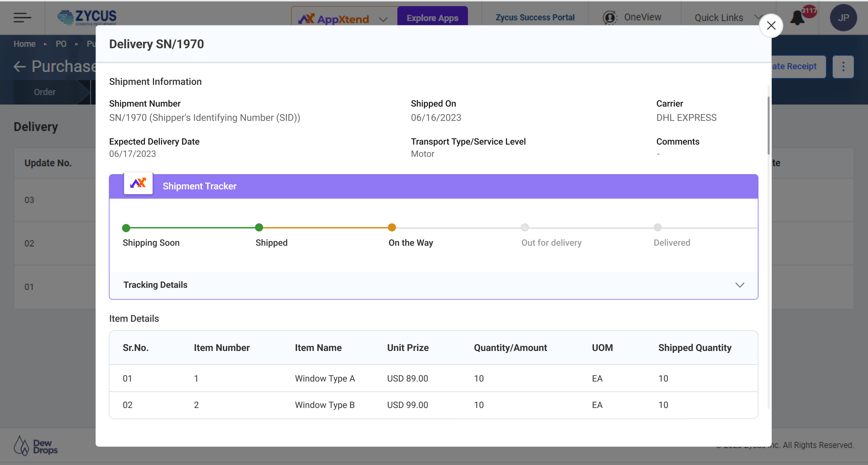This screenshot has height=465, width=868.
Task: Open the Zycus Success Portal link
Action: [535, 18]
